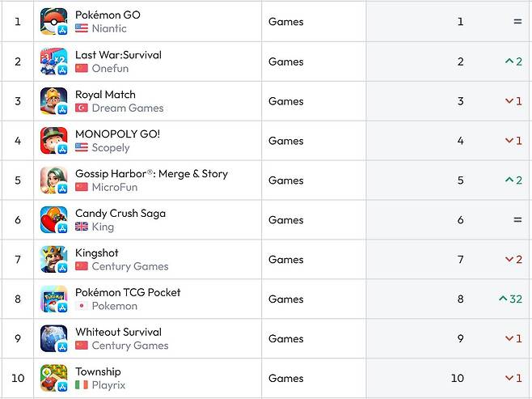Open the Gossip Harbor app icon
The height and width of the screenshot is (399, 532).
(53, 180)
